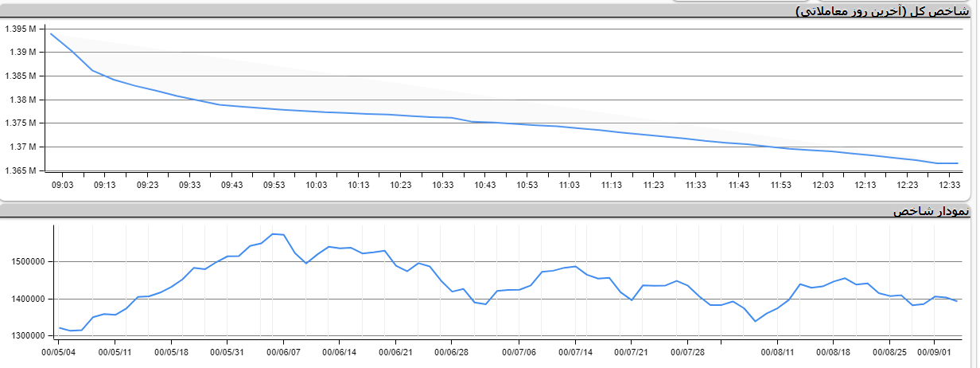Viewport: 980px width, 368px height.
Task: Select the 10:03 time axis label
Action: click(317, 185)
